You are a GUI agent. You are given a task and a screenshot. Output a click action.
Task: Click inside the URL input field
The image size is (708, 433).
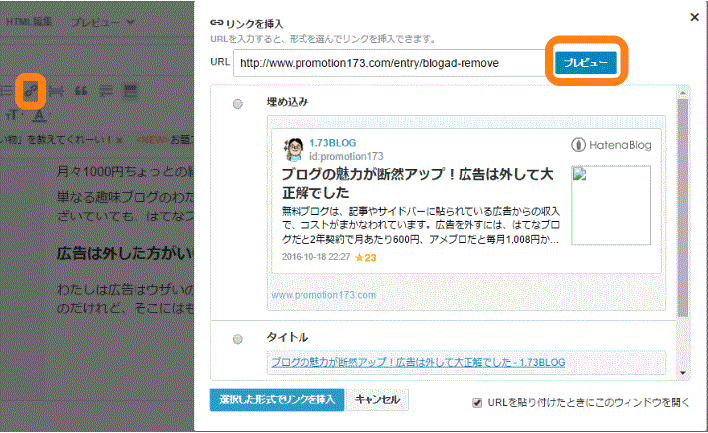pyautogui.click(x=390, y=63)
